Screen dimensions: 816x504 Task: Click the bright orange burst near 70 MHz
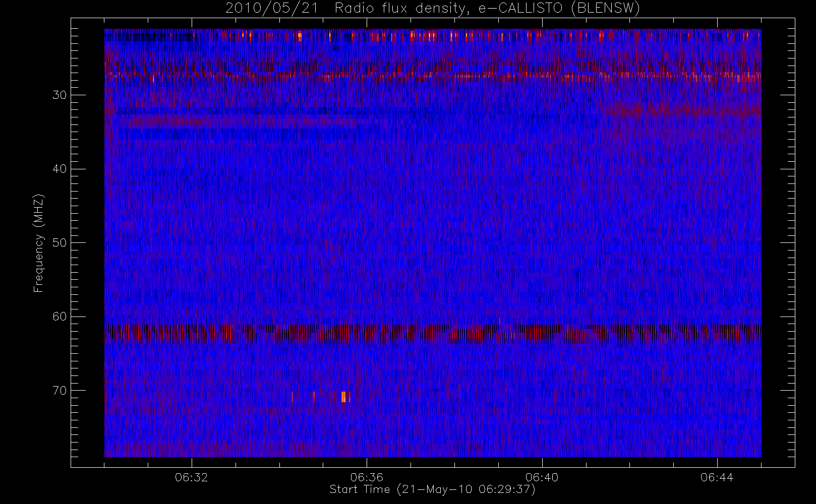click(x=344, y=397)
